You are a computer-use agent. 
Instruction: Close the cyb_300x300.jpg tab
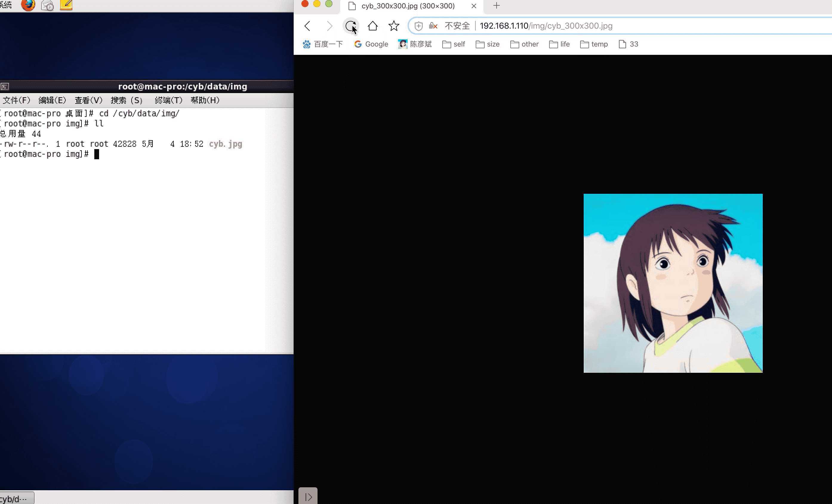click(474, 6)
